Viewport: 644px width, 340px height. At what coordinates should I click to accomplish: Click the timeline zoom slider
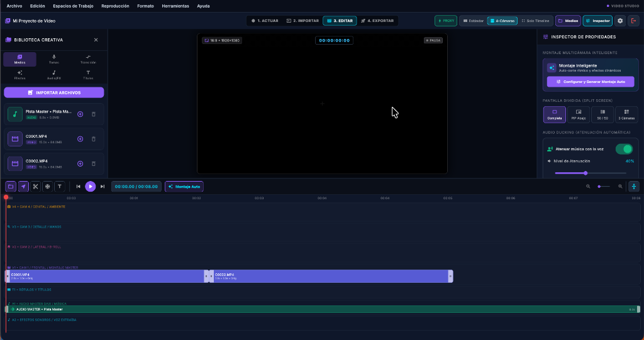pyautogui.click(x=604, y=187)
